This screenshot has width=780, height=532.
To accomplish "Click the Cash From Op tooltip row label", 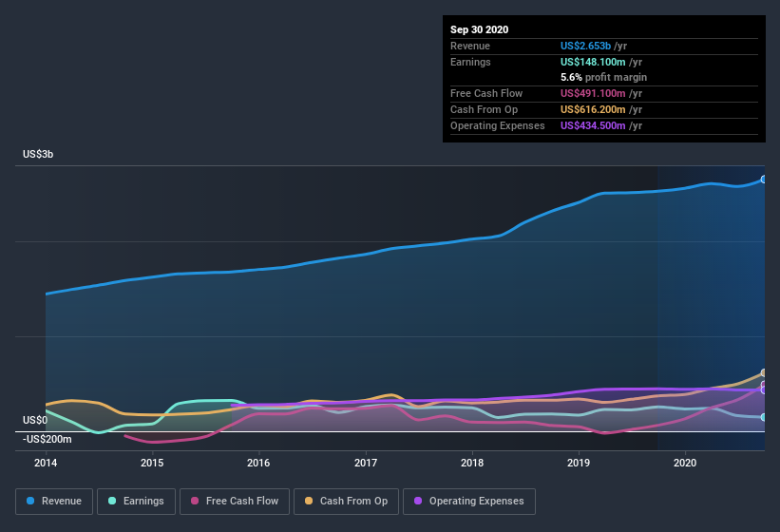I will [484, 109].
